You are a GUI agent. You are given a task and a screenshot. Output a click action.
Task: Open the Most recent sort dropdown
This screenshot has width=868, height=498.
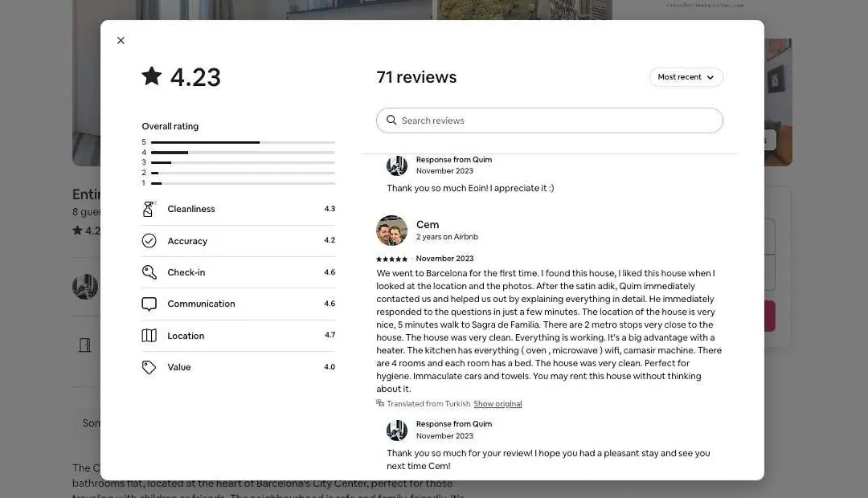[686, 77]
